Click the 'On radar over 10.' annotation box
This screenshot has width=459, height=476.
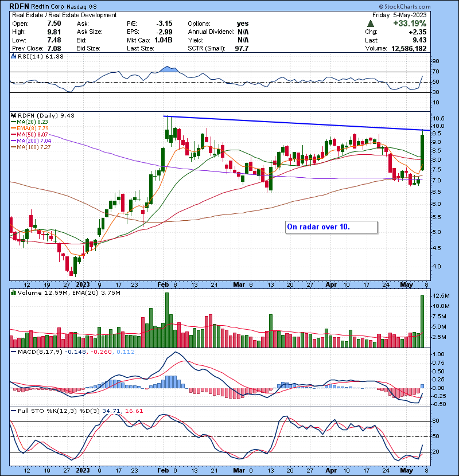(x=332, y=227)
